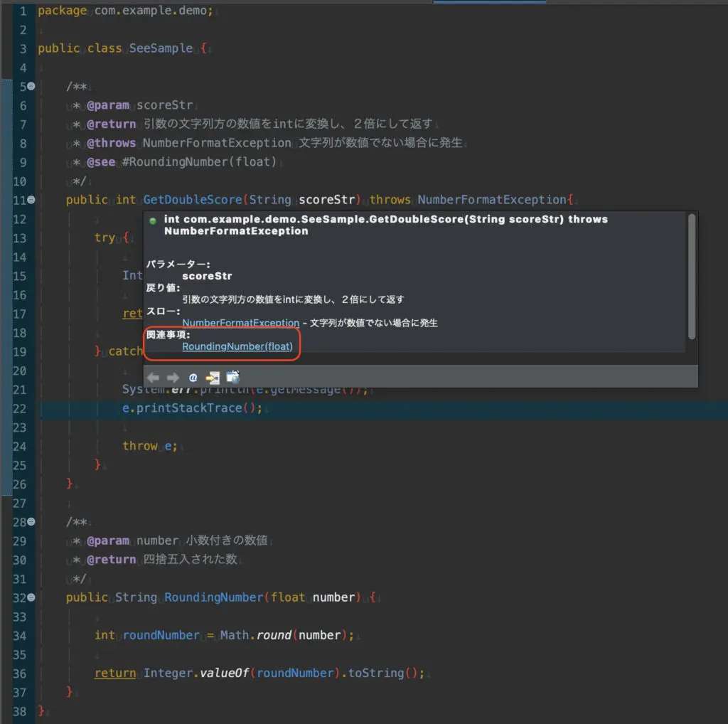Click the 関連事項 label in hover
Viewport: 728px width, 724px height.
[x=168, y=334]
